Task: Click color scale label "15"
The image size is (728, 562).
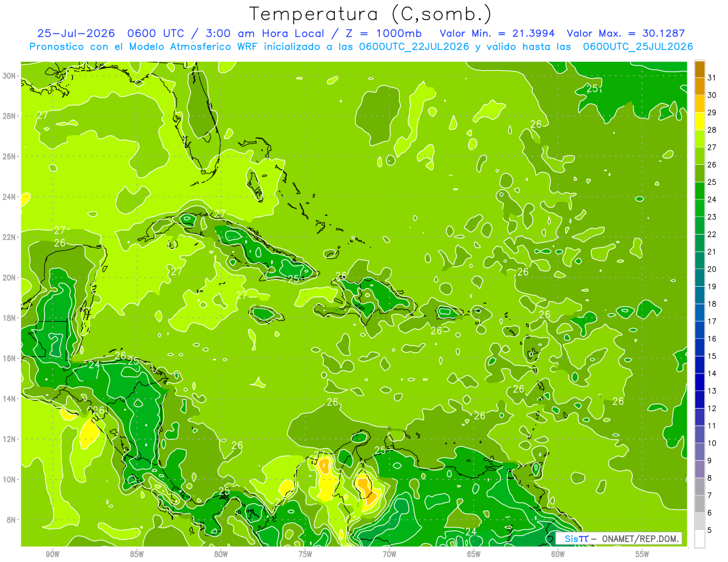Action: [712, 356]
